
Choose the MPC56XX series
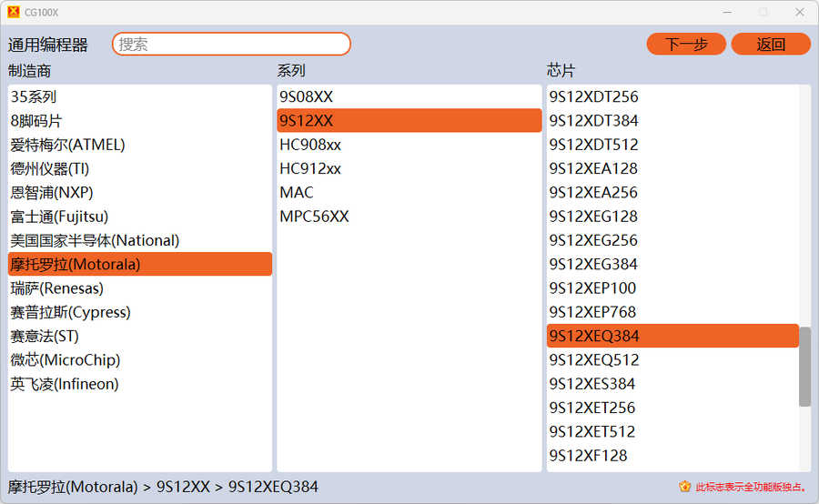314,217
